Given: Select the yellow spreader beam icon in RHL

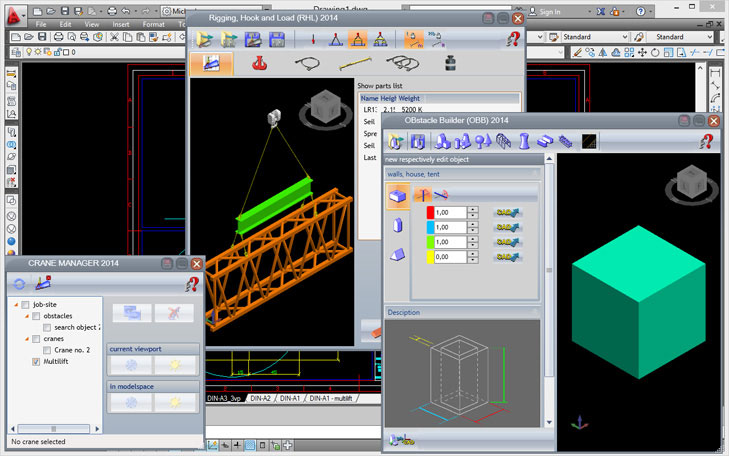Looking at the screenshot, I should (355, 63).
